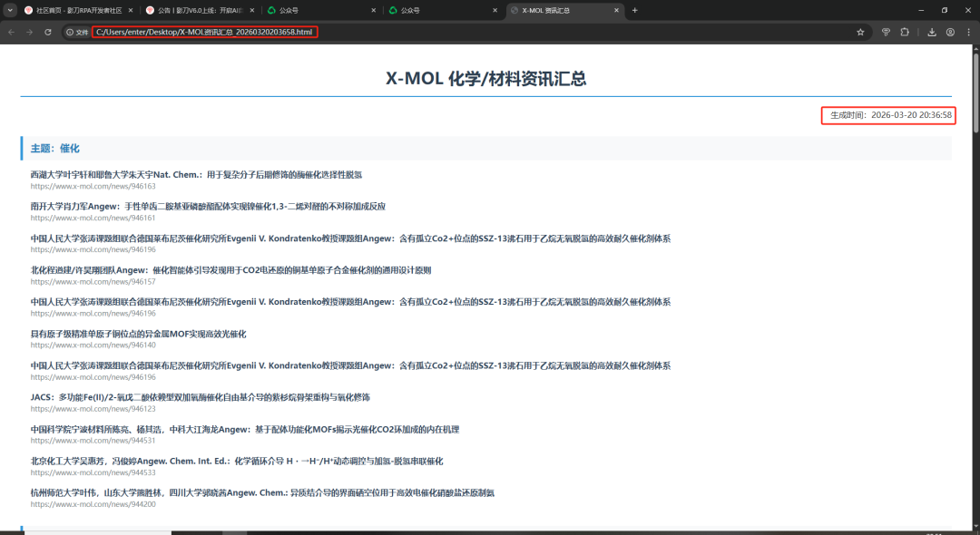Reload the current page
Image resolution: width=980 pixels, height=535 pixels.
[x=47, y=32]
